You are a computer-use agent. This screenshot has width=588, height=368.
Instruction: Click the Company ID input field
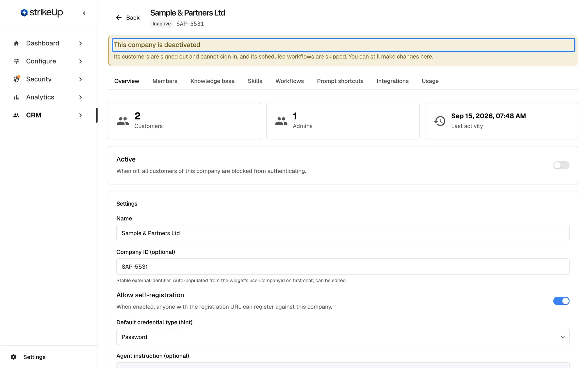tap(343, 267)
